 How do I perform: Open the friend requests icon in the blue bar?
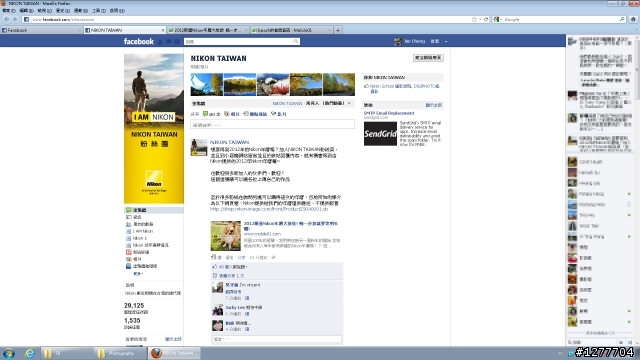pos(160,42)
